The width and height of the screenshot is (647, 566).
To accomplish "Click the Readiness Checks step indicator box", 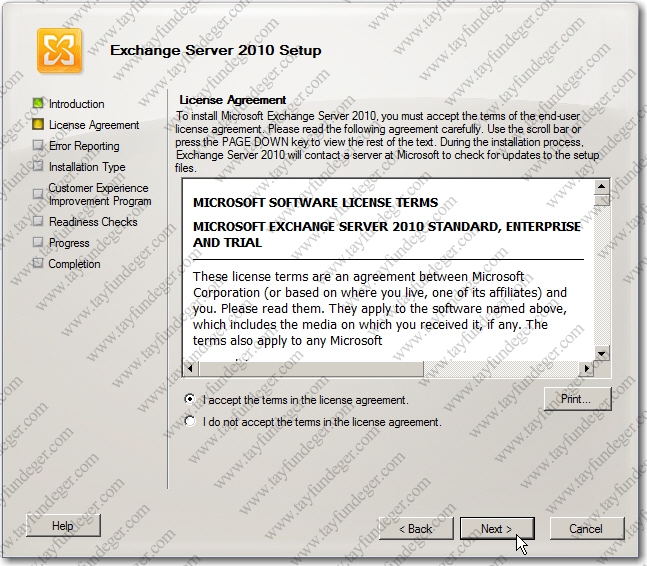I will (x=38, y=221).
